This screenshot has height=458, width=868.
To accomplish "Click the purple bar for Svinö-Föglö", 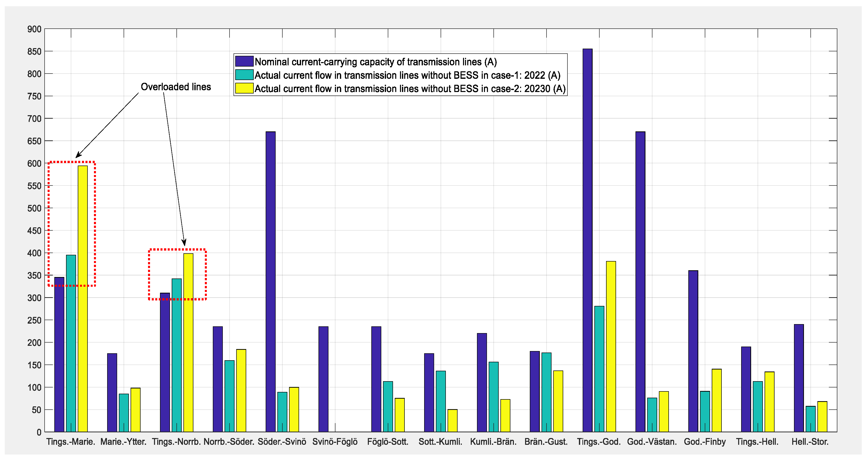I will [x=323, y=379].
